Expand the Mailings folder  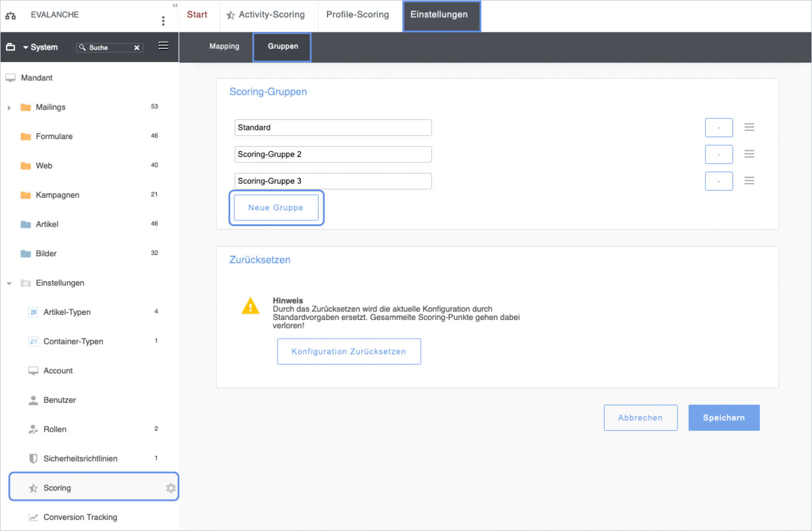(x=9, y=107)
